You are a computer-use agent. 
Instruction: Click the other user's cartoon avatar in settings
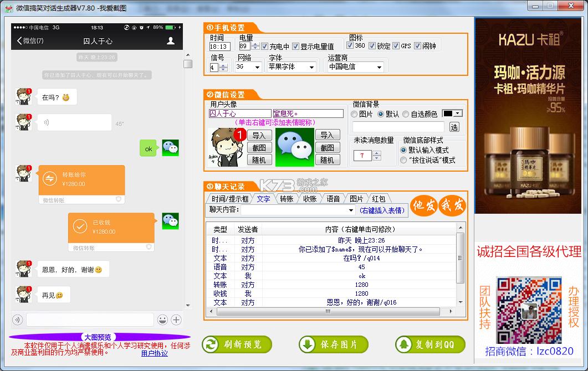pyautogui.click(x=227, y=147)
